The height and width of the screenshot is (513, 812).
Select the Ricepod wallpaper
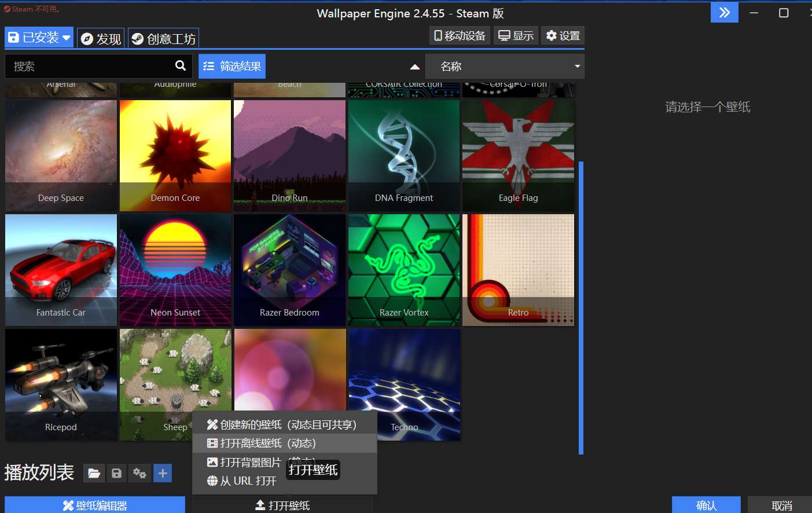61,384
